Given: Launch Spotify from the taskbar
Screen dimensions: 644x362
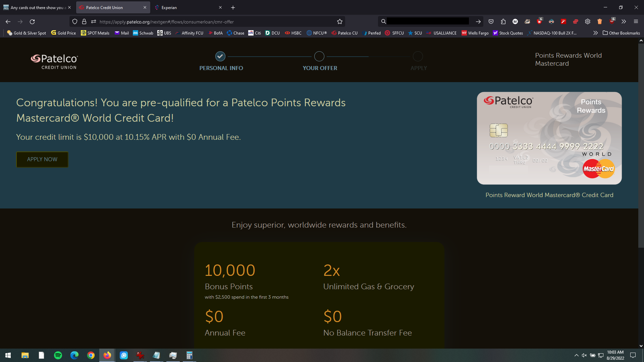Looking at the screenshot, I should coord(58,355).
